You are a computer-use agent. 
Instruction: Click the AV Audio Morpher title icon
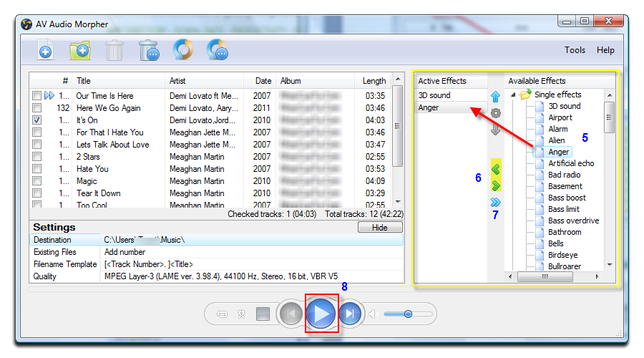tap(26, 24)
